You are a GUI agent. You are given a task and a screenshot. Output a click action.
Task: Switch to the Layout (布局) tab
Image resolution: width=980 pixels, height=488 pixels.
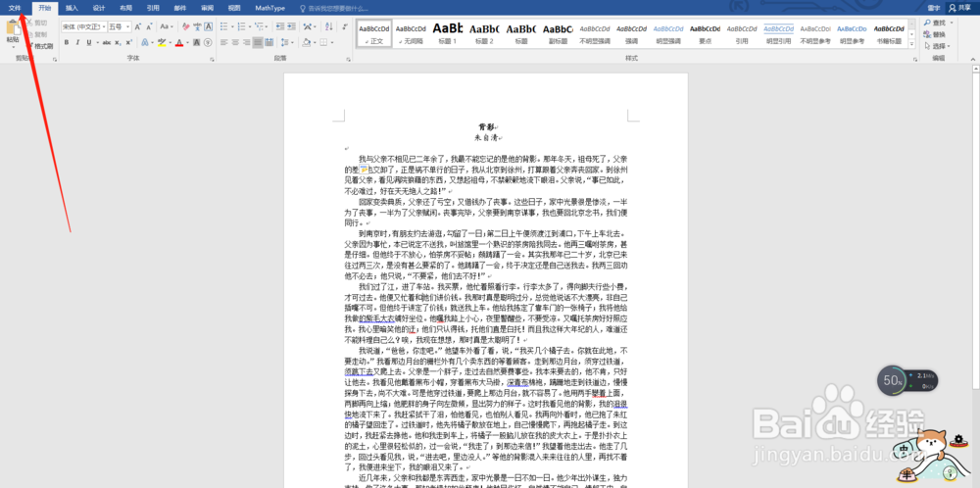[125, 8]
